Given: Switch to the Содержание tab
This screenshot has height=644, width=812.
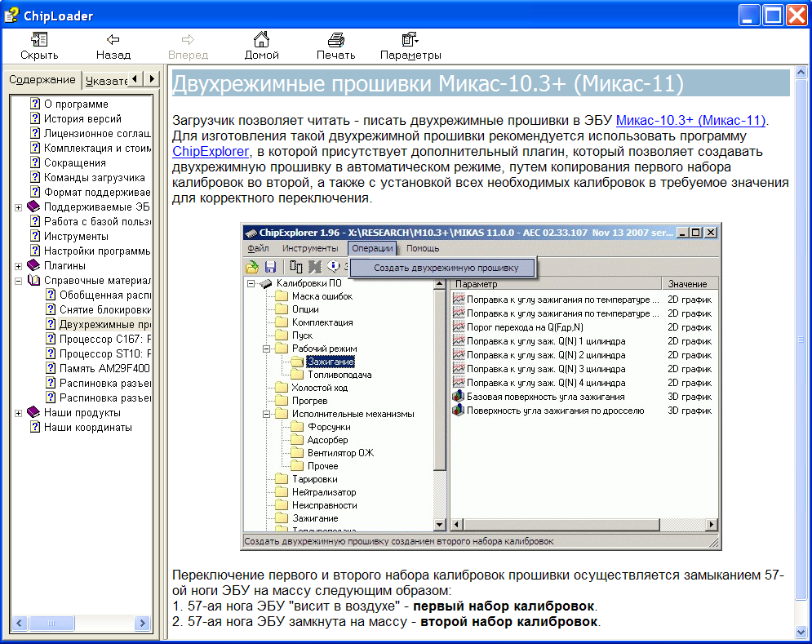Looking at the screenshot, I should coord(42,79).
